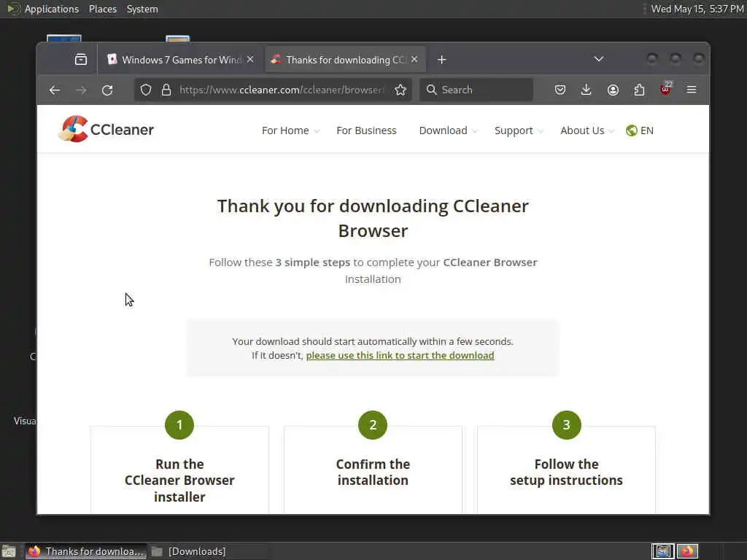Image resolution: width=747 pixels, height=560 pixels.
Task: Click the manual download start link
Action: (x=400, y=355)
